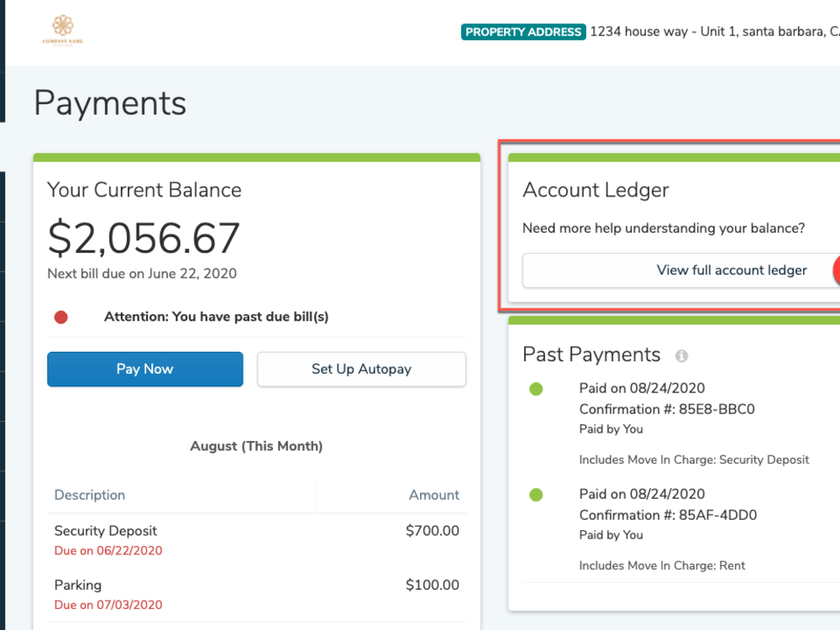
Task: Click Due on 06/22/2020 date
Action: click(x=108, y=551)
